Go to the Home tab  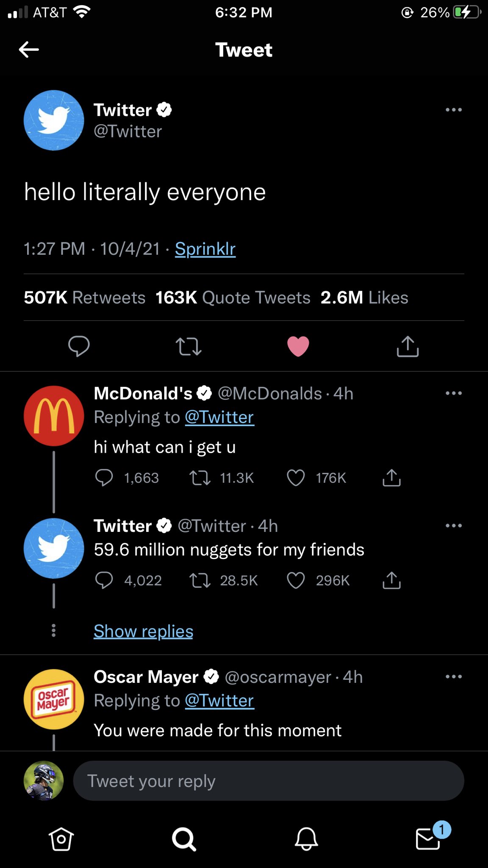coord(61,839)
